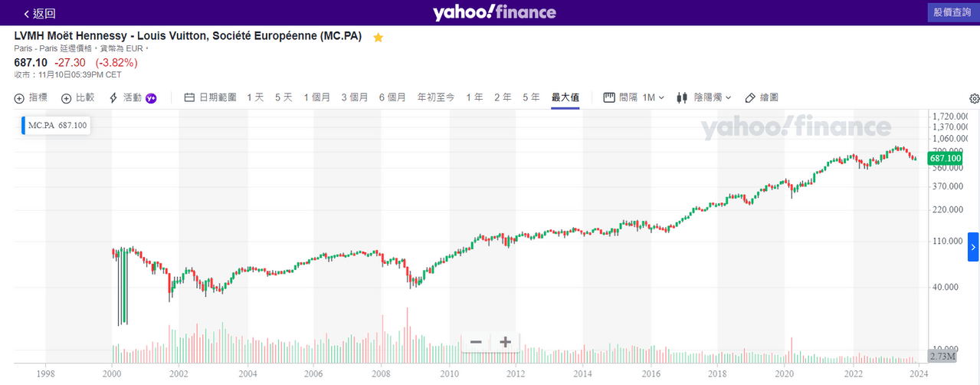
Task: Open the 陰陽燭 chart type dropdown
Action: (704, 98)
